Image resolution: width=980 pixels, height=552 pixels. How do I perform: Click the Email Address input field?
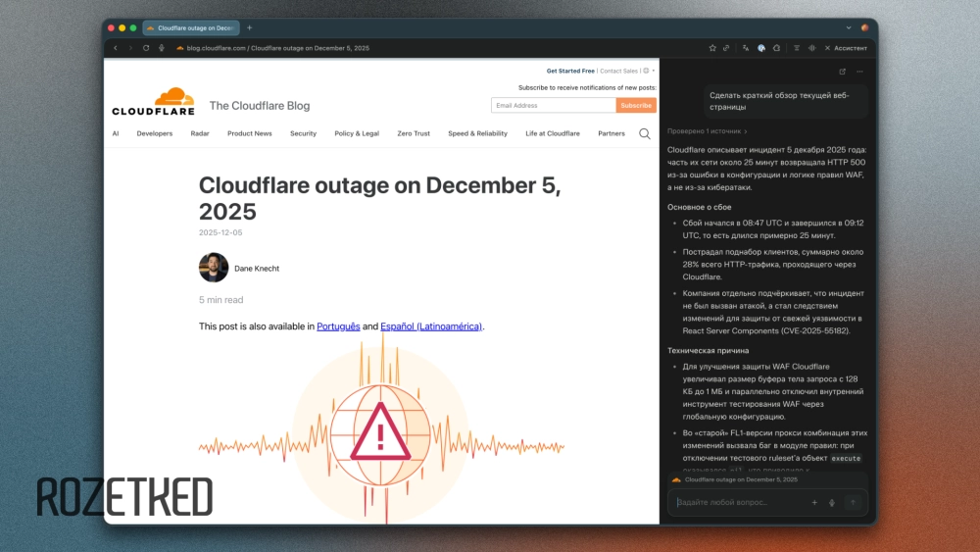553,105
